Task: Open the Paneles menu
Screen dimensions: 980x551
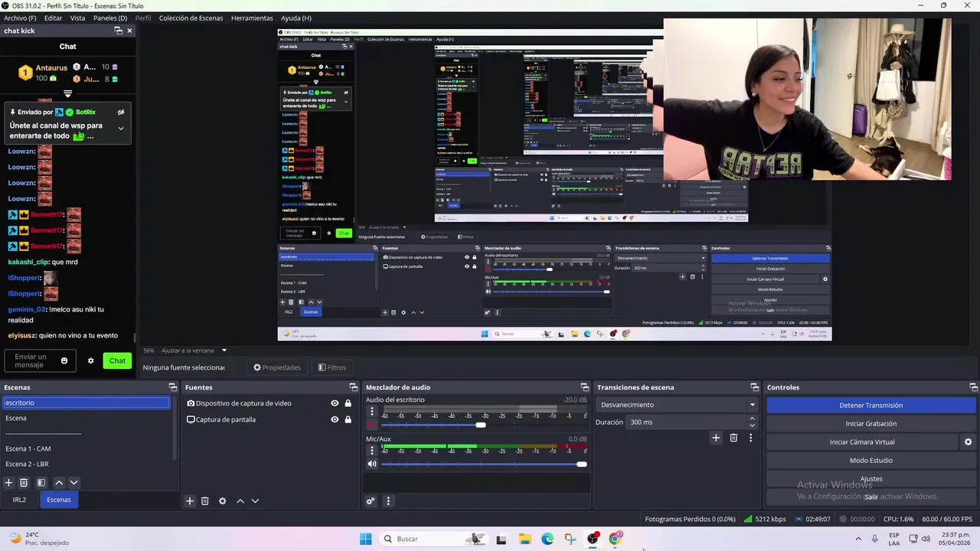Action: [110, 18]
